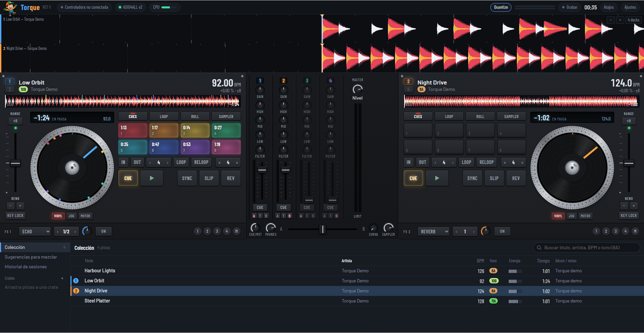Image resolution: width=644 pixels, height=333 pixels.
Task: Click the PHONES knob in the mixer
Action: (x=270, y=228)
